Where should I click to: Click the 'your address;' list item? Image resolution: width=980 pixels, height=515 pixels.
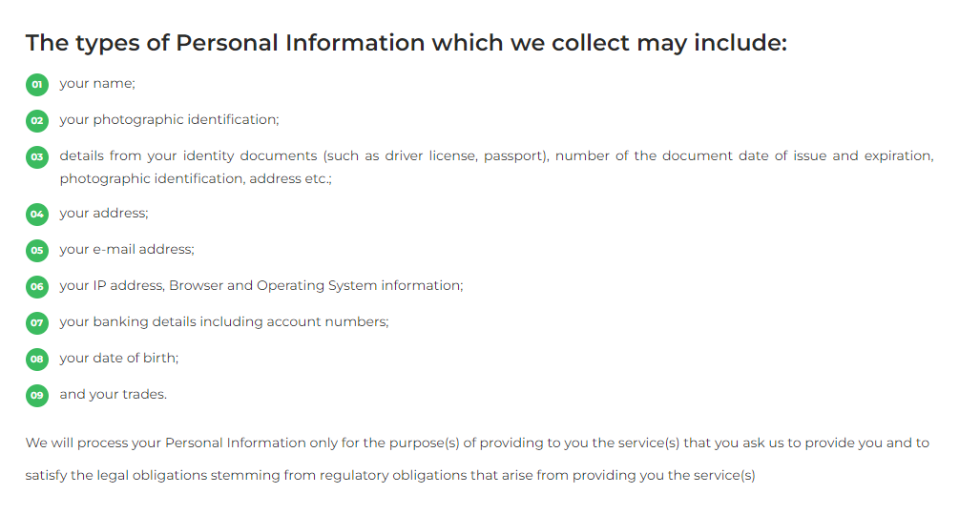point(104,214)
